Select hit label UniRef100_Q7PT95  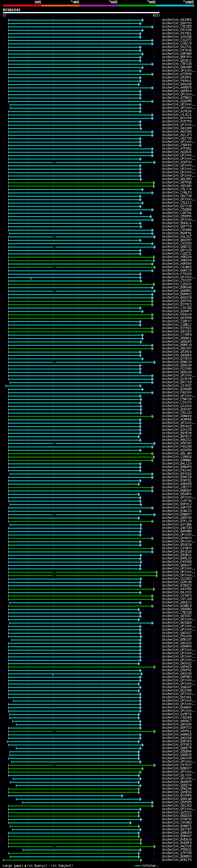[x=177, y=853]
